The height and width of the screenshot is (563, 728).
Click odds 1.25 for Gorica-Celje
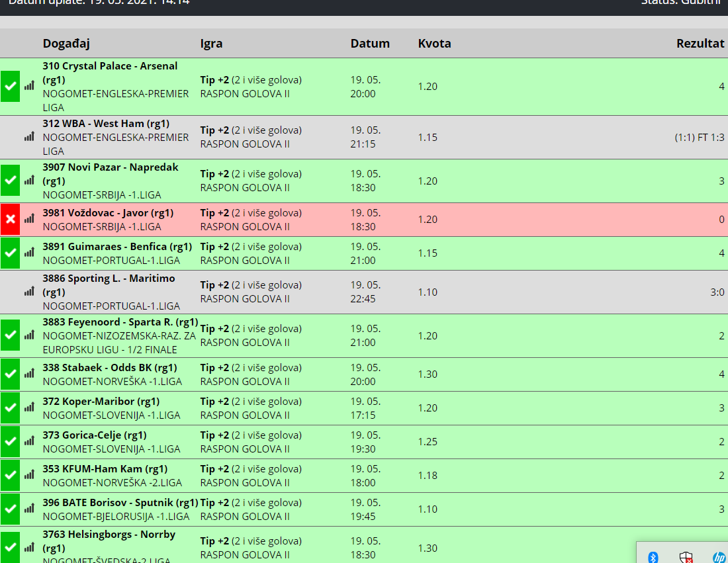click(x=428, y=442)
